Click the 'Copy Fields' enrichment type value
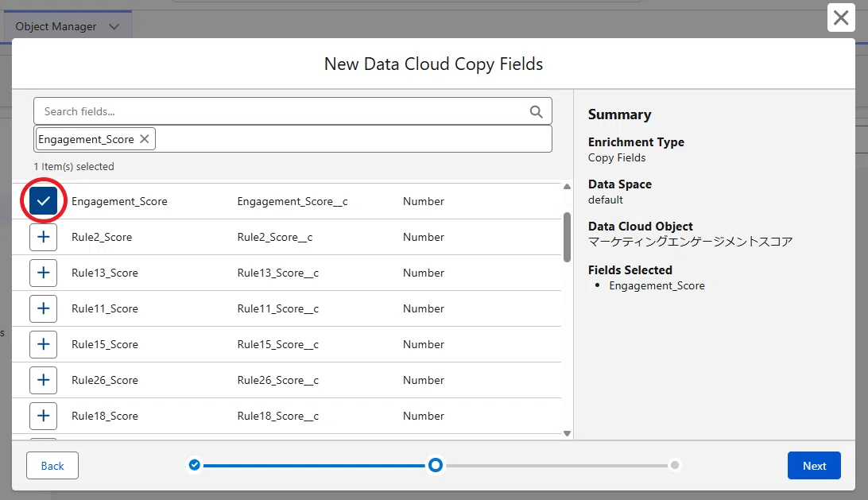This screenshot has height=500, width=868. 617,158
